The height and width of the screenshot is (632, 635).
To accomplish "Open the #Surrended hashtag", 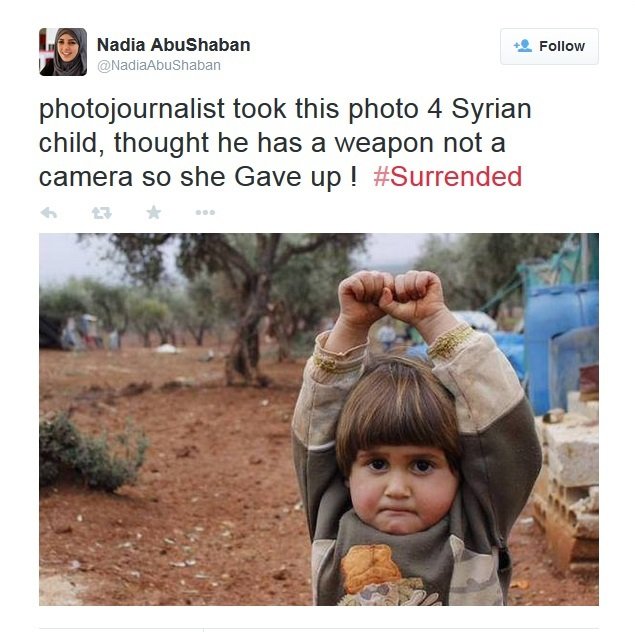I will pos(447,177).
